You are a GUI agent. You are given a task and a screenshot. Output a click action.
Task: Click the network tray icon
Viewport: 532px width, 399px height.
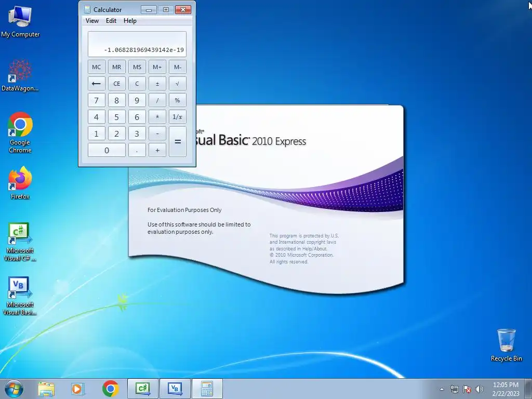click(x=454, y=389)
